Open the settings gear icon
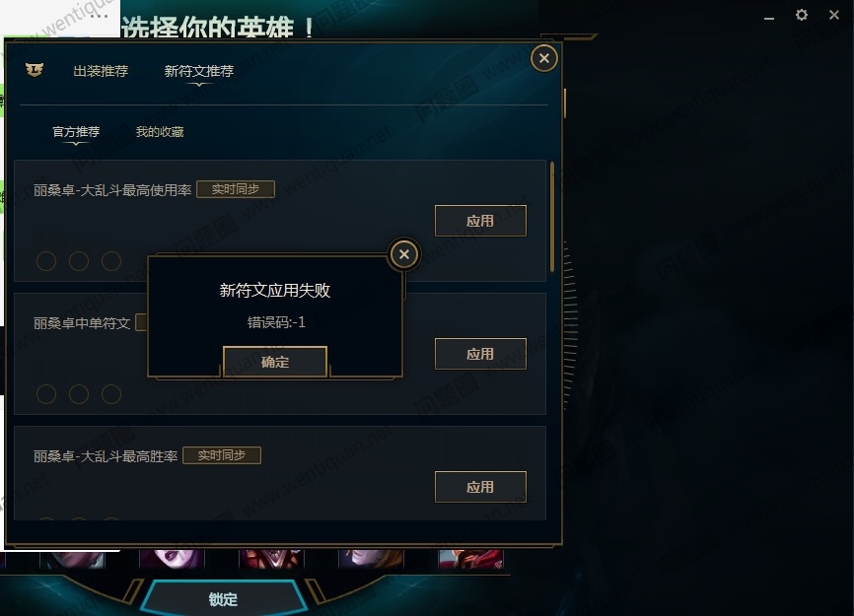This screenshot has width=854, height=616. [801, 15]
